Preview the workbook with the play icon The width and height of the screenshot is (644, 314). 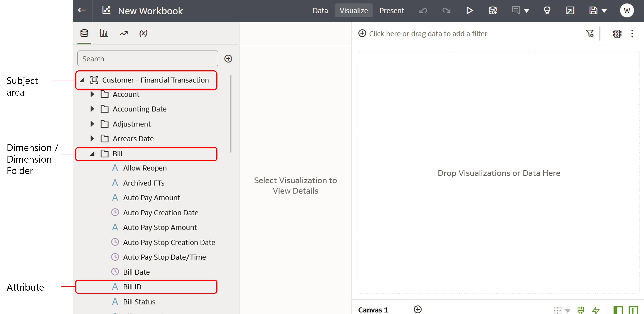pyautogui.click(x=470, y=10)
